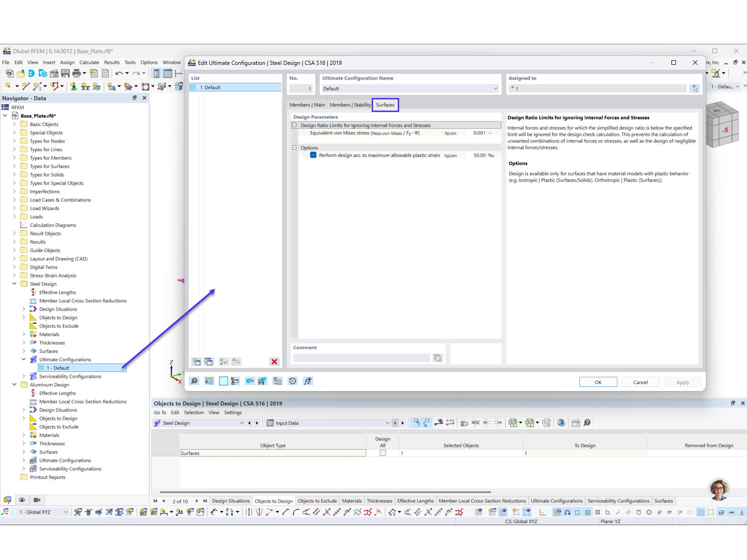Viewport: 747px width, 560px height.
Task: Click the Printout Reports navigator item
Action: (x=48, y=477)
